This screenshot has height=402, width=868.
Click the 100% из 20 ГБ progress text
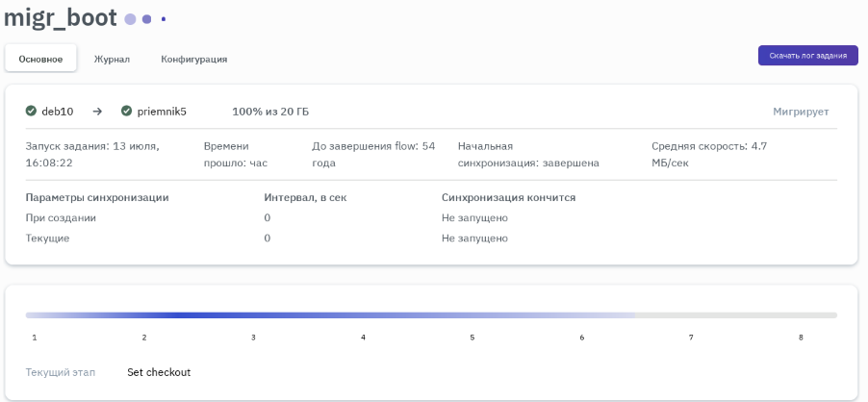pos(270,112)
